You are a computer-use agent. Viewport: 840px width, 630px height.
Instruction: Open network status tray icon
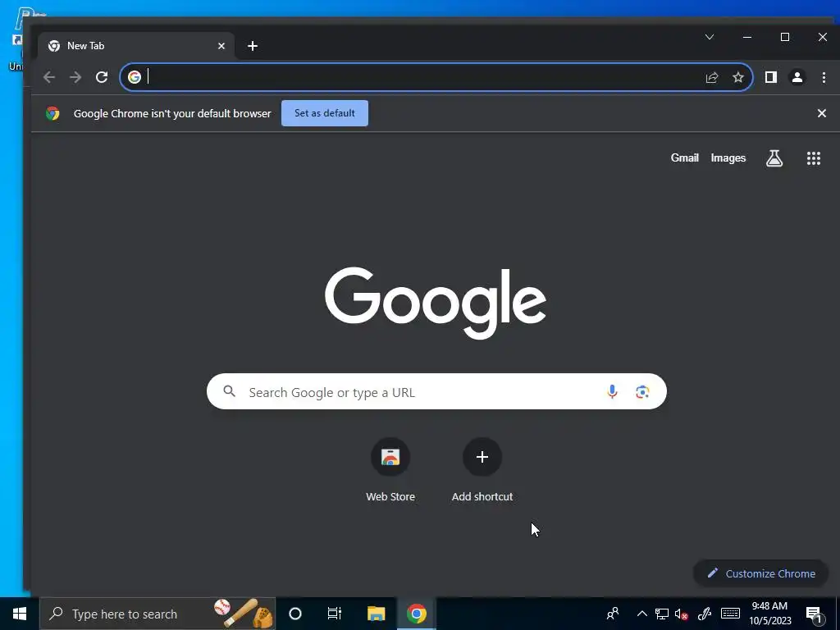pos(662,614)
